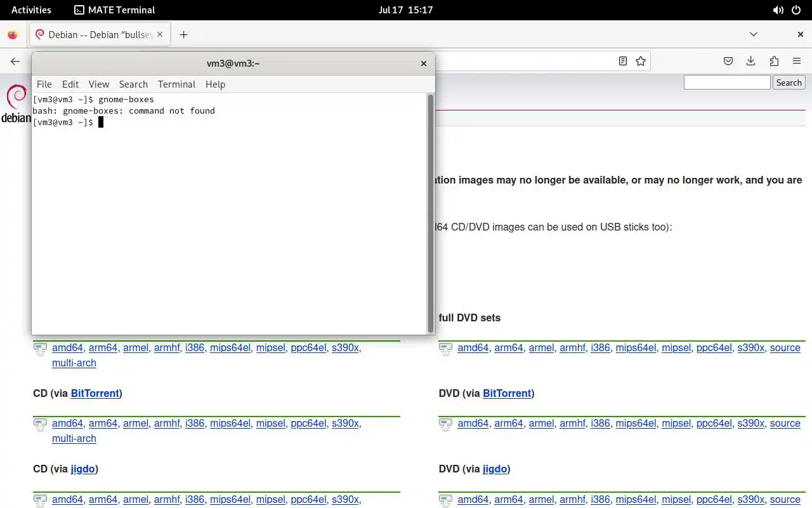Click multi-arch link below CD BitTorrent list

74,438
